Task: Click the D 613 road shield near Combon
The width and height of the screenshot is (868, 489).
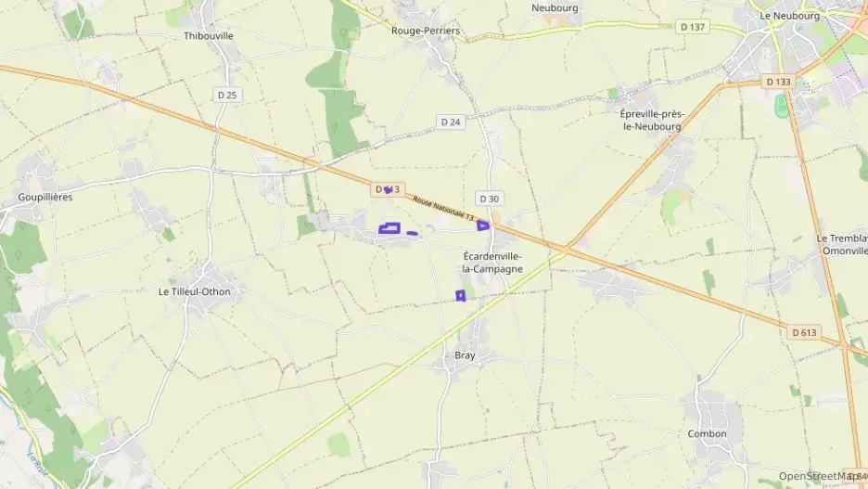Action: pos(804,332)
